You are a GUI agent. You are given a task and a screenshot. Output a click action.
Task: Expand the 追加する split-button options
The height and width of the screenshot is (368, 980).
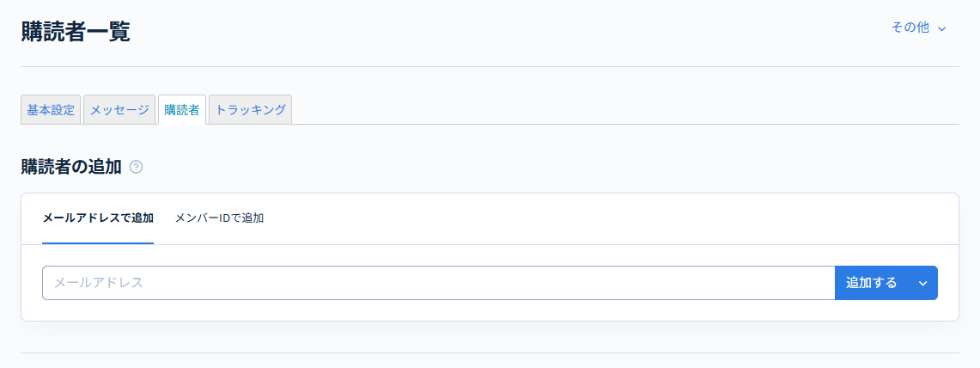(x=923, y=283)
